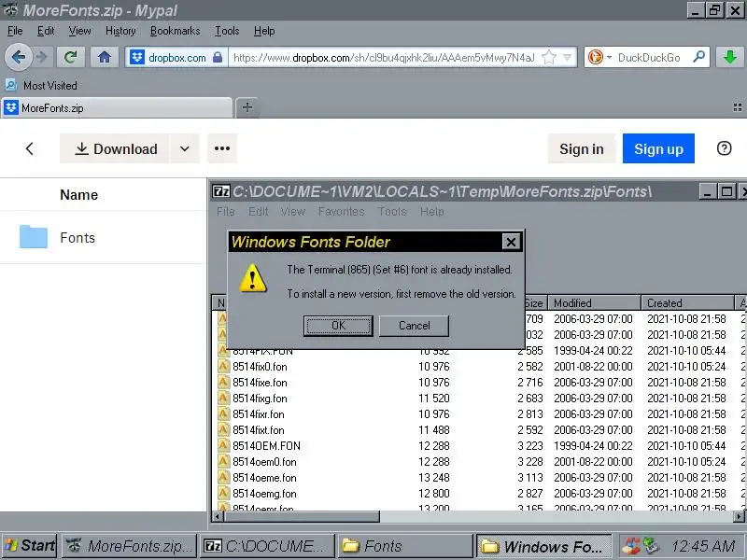Switch to C:\DOCUME 7-Zip taskbar button
747x560 pixels.
267,546
